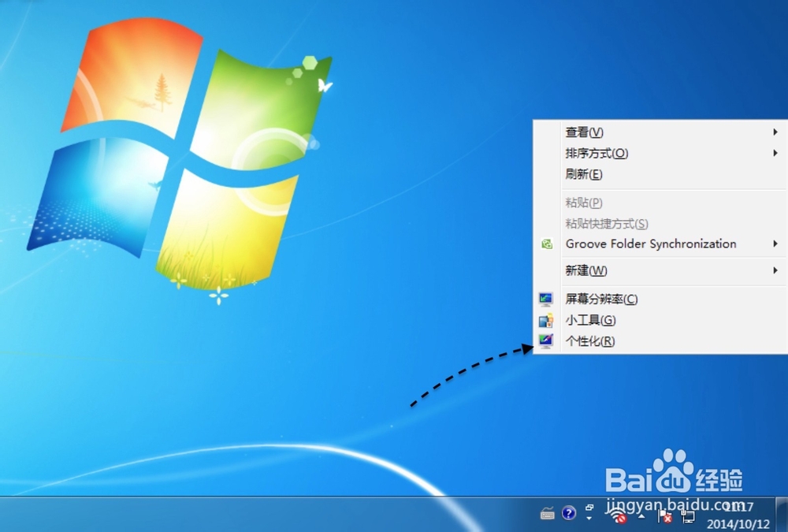Click the Groove Folder Synchronization green icon
The height and width of the screenshot is (532, 788).
546,244
